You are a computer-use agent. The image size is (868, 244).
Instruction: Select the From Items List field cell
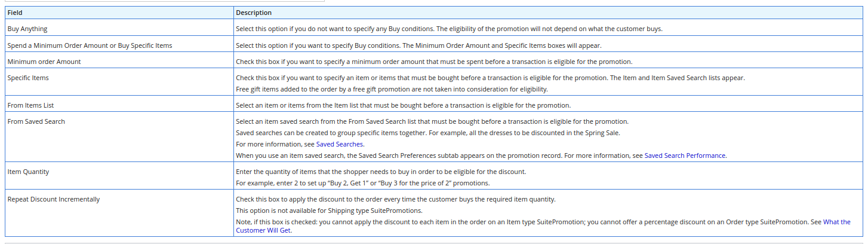(x=31, y=105)
